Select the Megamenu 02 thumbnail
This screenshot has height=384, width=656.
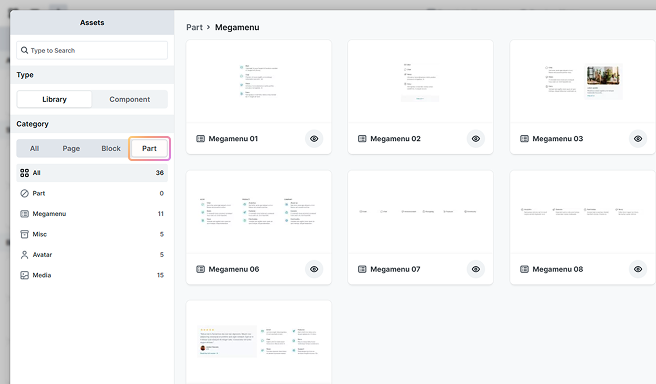(x=420, y=82)
